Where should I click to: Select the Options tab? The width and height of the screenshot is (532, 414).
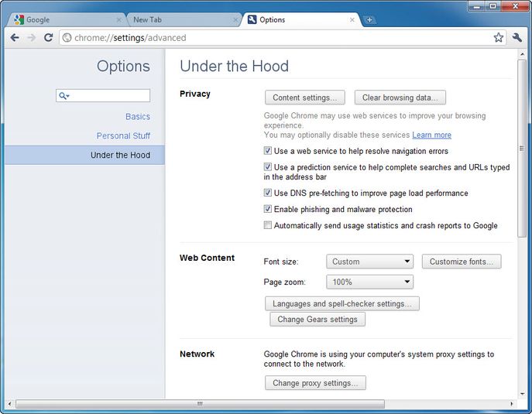point(300,20)
